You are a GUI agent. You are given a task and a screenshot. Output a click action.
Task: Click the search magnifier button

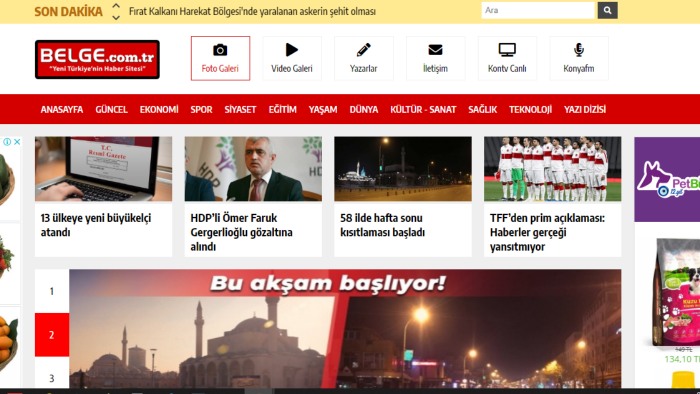click(608, 10)
